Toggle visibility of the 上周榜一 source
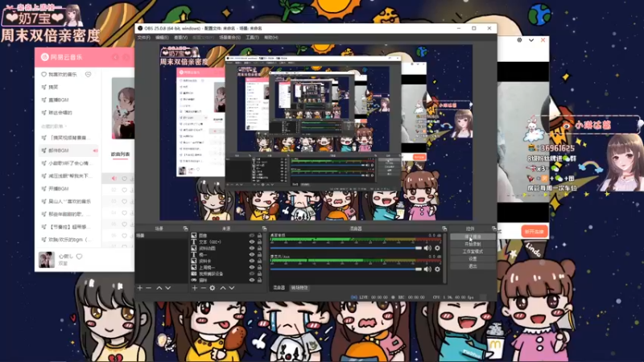The width and height of the screenshot is (644, 362). (252, 267)
